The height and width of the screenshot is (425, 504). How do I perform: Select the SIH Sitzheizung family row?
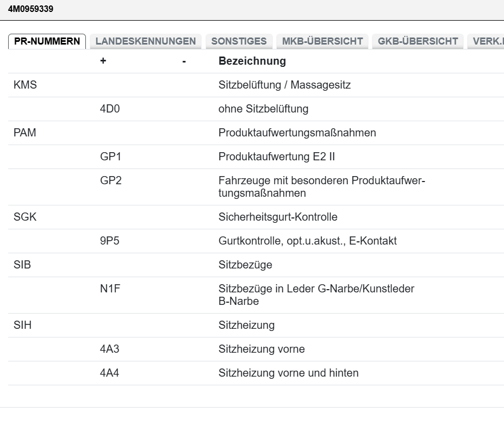click(23, 326)
